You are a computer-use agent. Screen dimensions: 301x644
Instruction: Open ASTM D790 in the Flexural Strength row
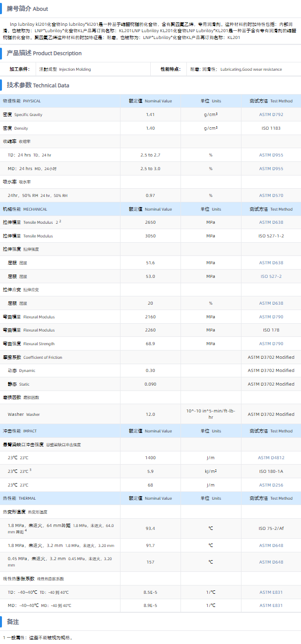point(271,344)
